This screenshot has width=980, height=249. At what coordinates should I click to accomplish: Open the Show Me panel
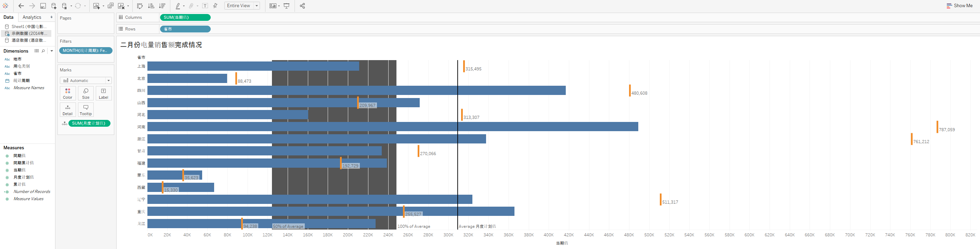[x=959, y=6]
